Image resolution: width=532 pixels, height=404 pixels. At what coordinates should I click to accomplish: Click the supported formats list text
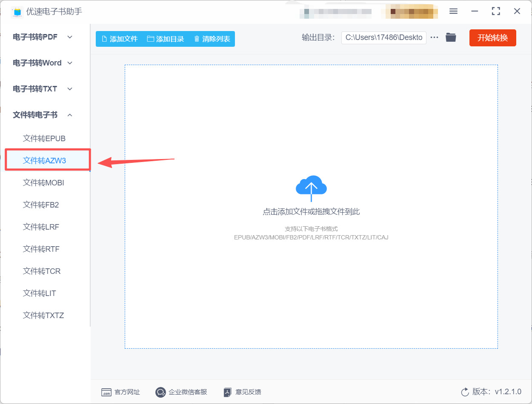coord(311,237)
